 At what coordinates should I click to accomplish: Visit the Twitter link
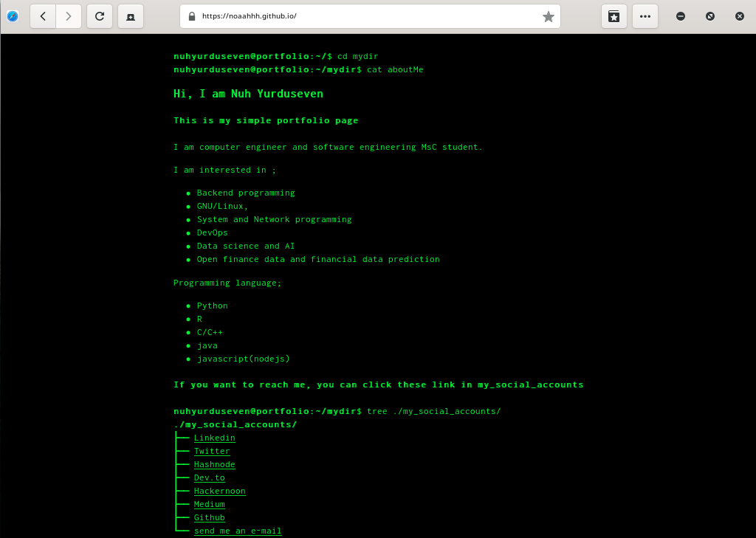click(212, 452)
